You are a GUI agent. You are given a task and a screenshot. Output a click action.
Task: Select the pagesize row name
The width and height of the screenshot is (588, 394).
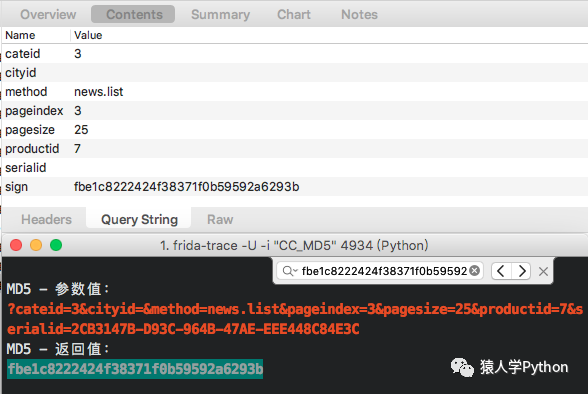point(30,130)
